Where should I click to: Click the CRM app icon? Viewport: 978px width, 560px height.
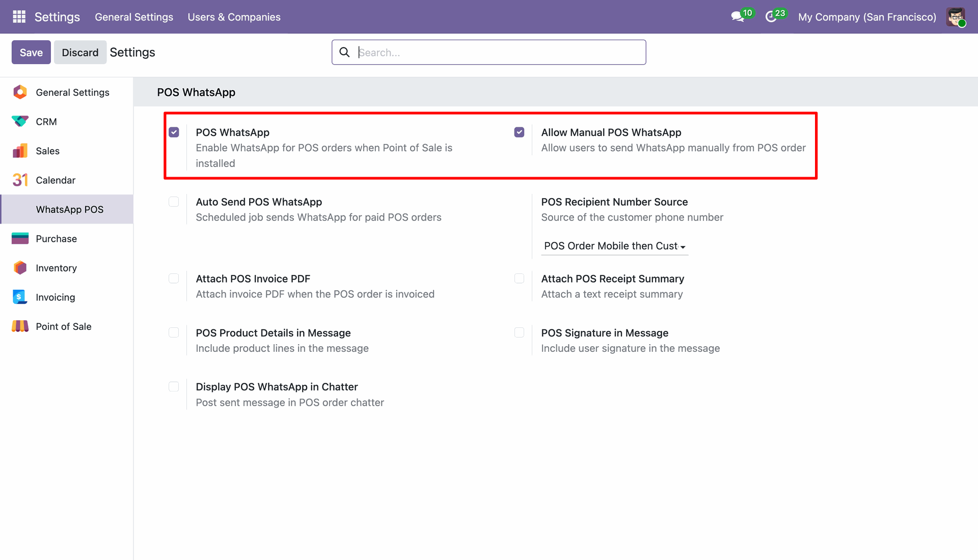click(20, 122)
